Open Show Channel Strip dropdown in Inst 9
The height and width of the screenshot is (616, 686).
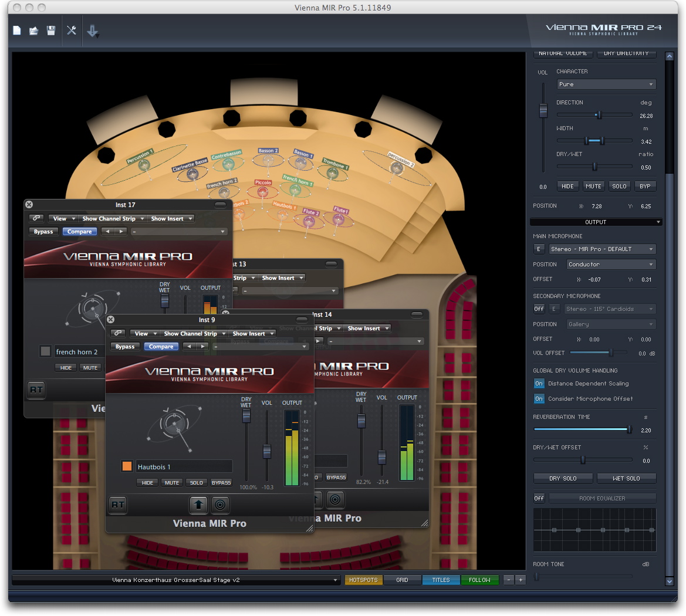pos(194,333)
